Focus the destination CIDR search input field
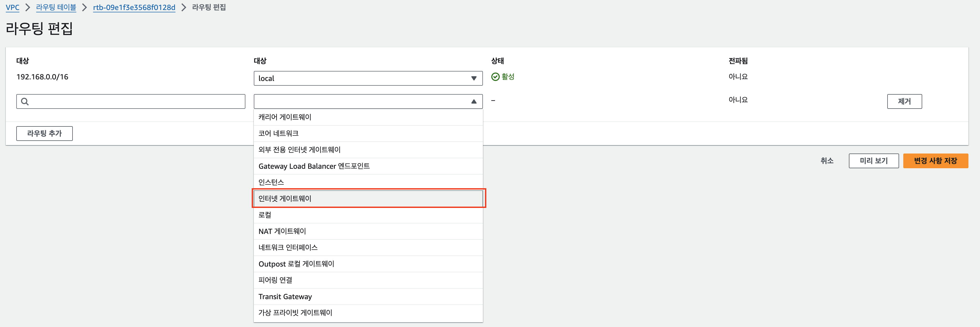This screenshot has width=980, height=327. click(x=137, y=101)
